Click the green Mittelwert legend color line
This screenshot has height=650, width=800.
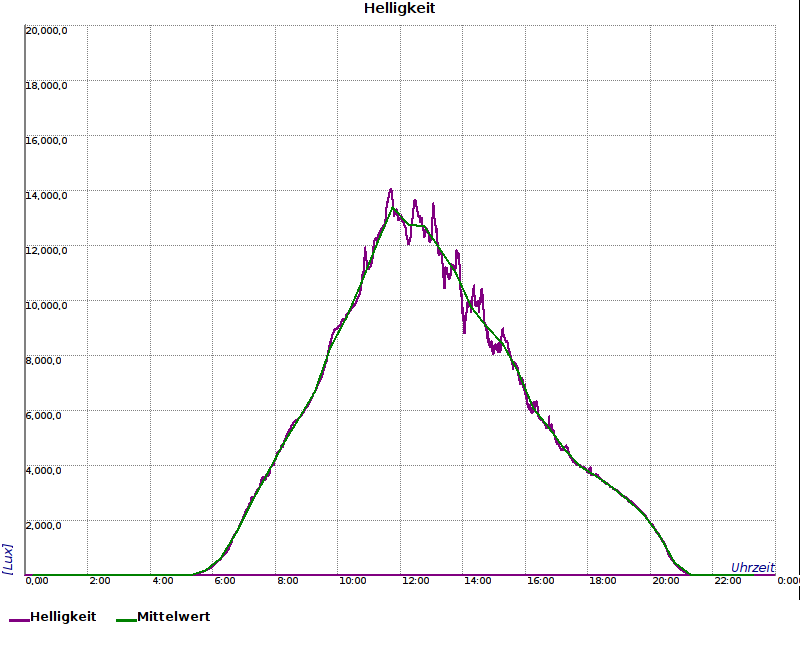click(127, 620)
